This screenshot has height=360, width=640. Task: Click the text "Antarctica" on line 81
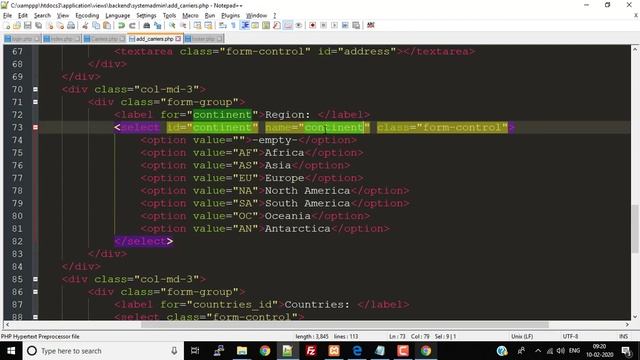click(x=298, y=229)
